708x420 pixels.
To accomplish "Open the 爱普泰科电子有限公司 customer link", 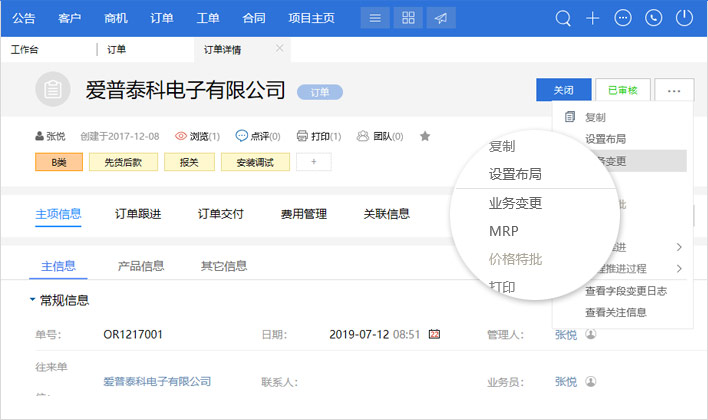I will (158, 381).
